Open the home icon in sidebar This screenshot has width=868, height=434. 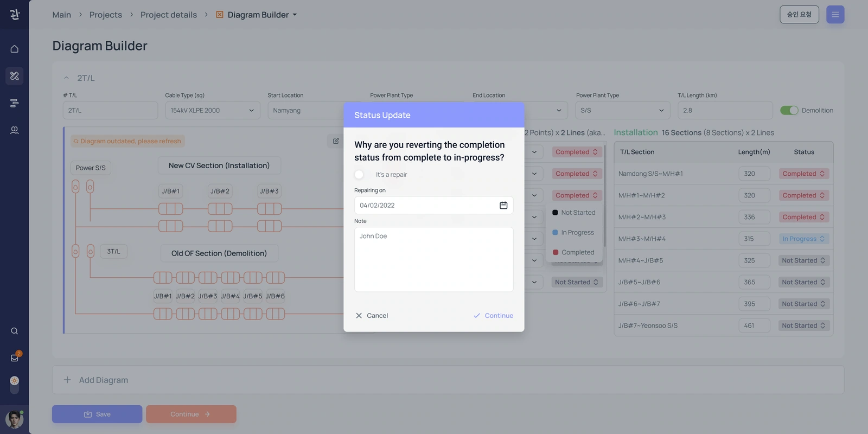coord(15,49)
